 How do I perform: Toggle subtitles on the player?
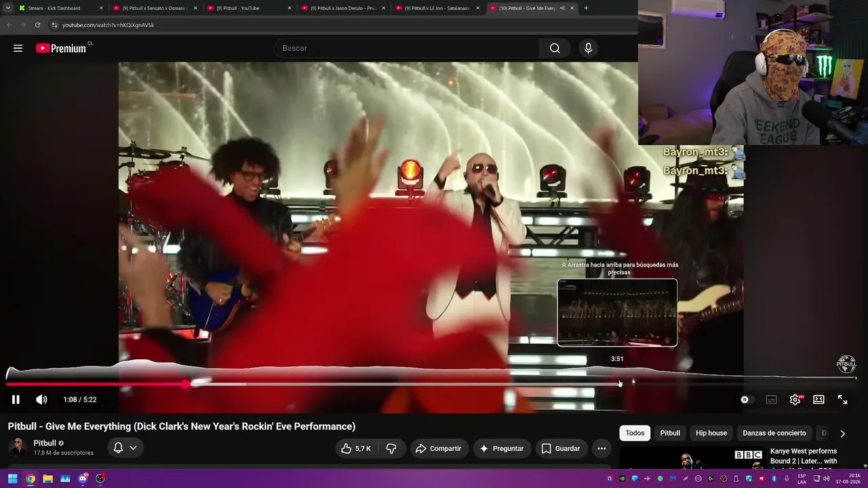pyautogui.click(x=771, y=400)
